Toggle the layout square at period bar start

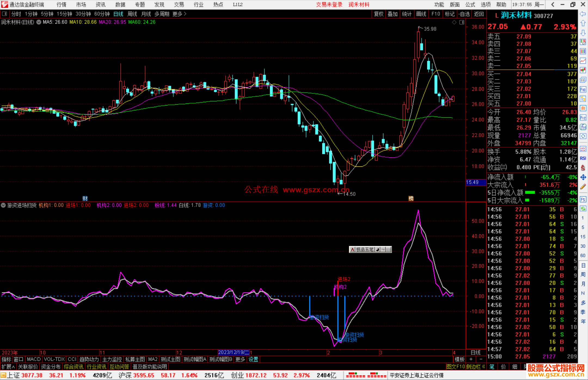(x=5, y=14)
